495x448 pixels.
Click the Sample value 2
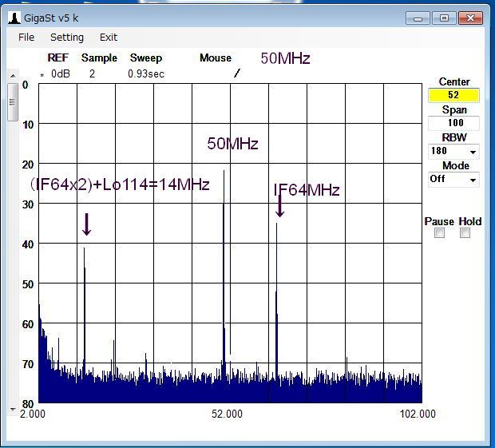tap(92, 74)
